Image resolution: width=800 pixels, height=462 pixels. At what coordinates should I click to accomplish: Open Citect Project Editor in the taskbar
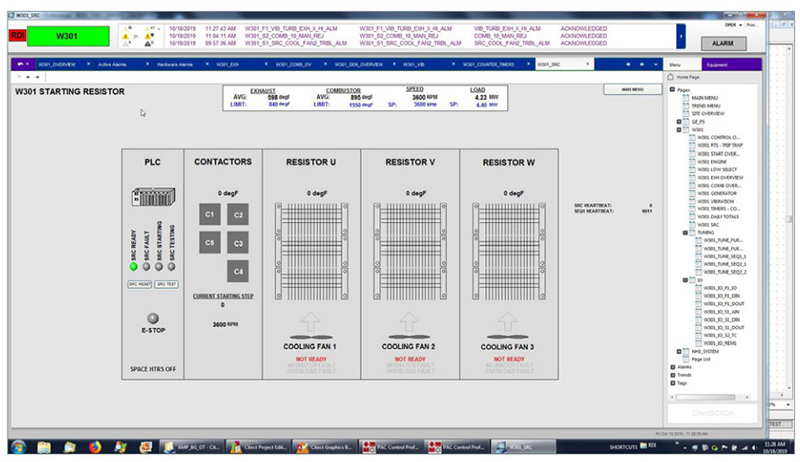pyautogui.click(x=258, y=447)
